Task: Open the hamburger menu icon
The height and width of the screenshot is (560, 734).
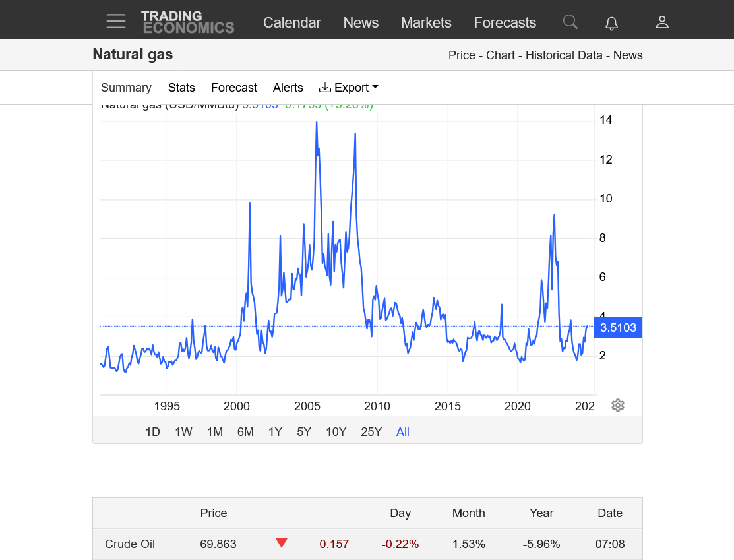Action: (115, 22)
